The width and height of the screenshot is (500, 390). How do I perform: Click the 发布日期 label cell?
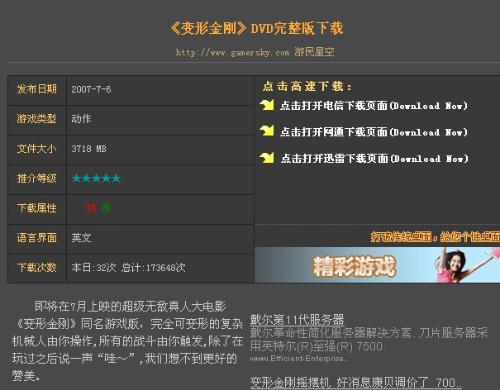click(37, 89)
